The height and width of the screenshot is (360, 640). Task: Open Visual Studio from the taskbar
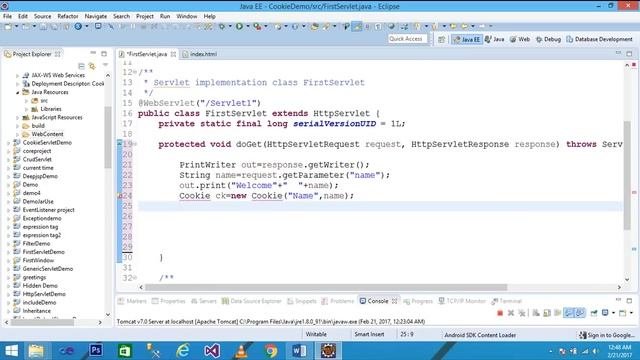[212, 350]
